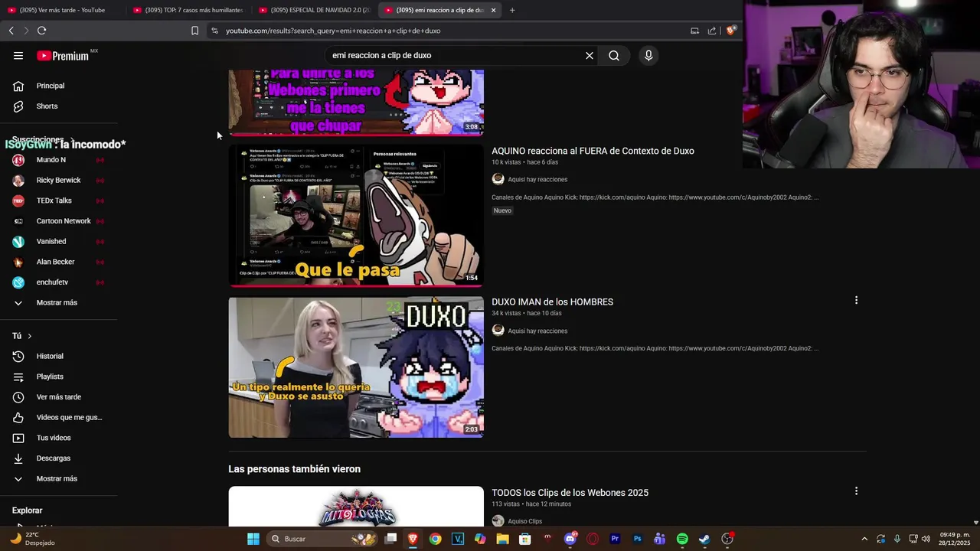This screenshot has width=980, height=551.
Task: Open a new browser tab
Action: (x=512, y=10)
